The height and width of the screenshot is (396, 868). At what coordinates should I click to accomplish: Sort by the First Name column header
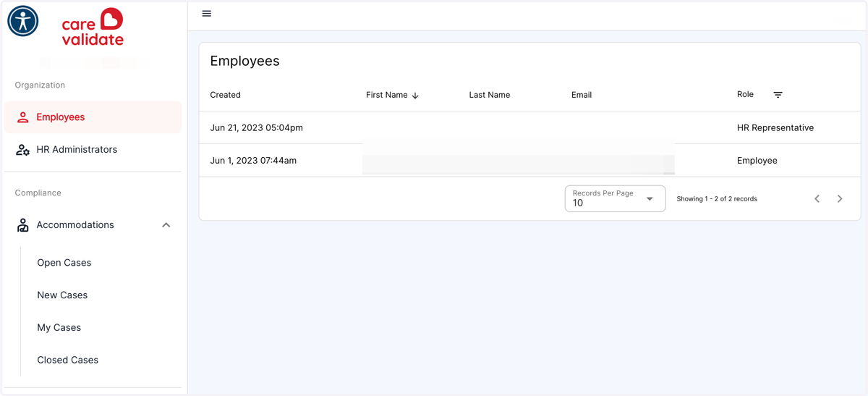(x=387, y=95)
